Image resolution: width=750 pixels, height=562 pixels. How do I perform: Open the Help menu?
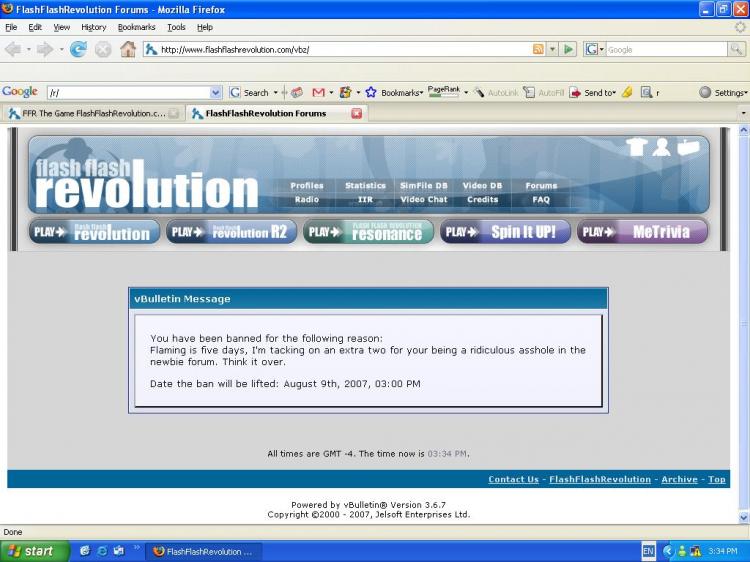click(205, 27)
